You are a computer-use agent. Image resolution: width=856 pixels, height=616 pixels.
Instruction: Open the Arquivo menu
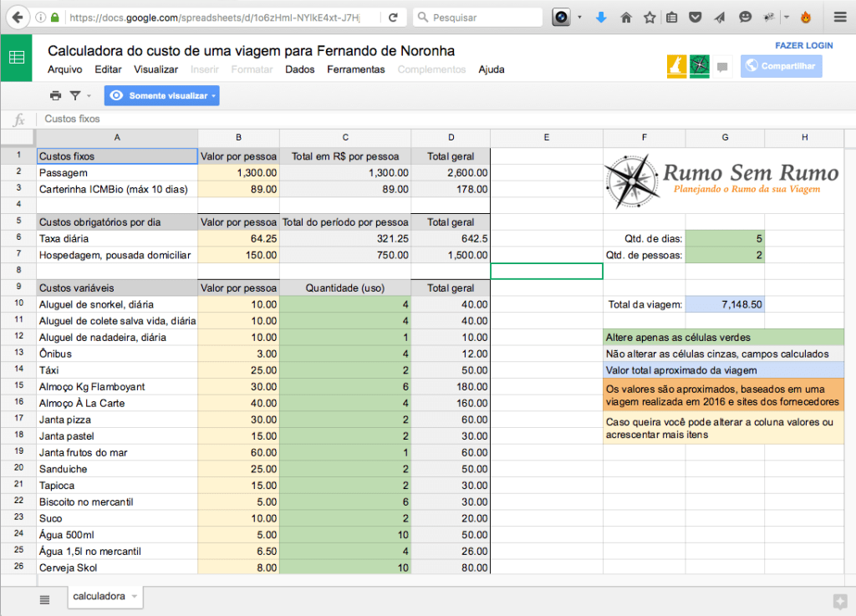64,69
